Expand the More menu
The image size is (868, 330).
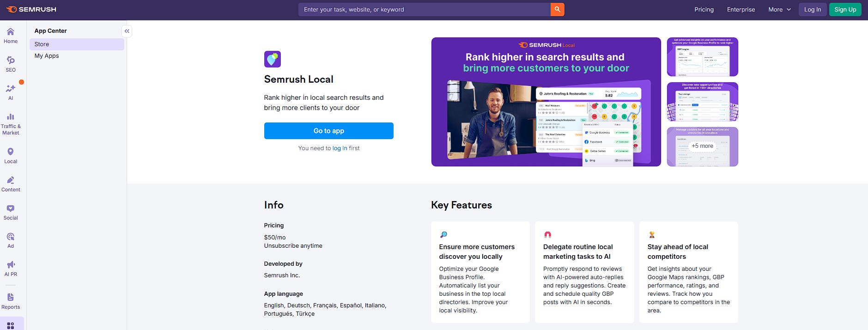coord(778,9)
